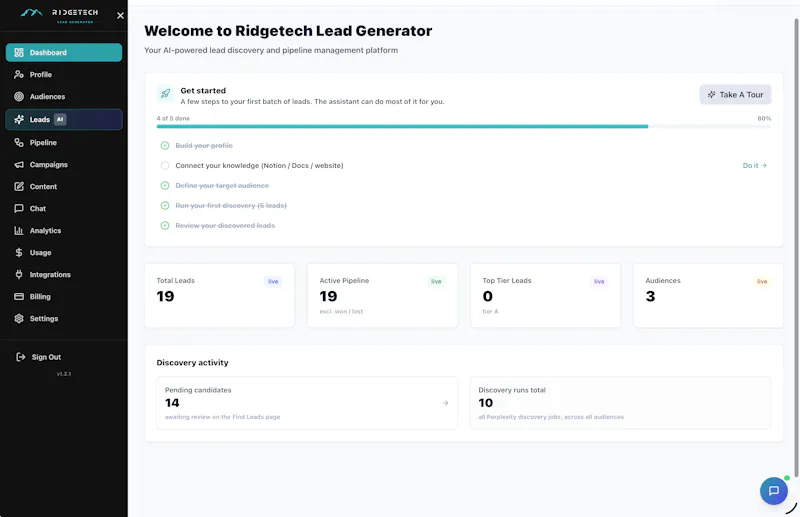Click the Settings gear icon

(x=19, y=318)
